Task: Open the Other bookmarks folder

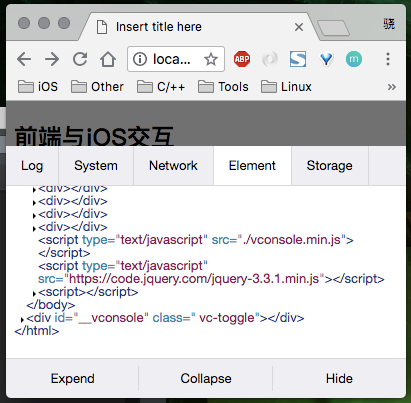Action: (97, 87)
